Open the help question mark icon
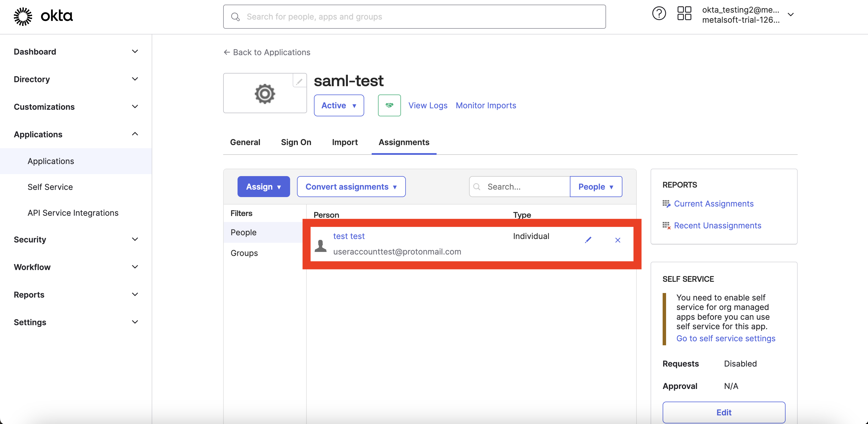The height and width of the screenshot is (424, 868). coord(659,14)
